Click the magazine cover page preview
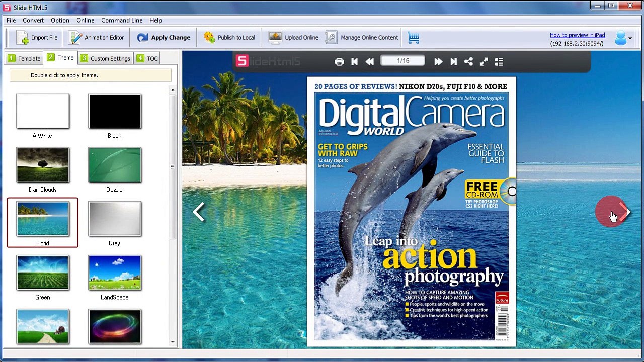 click(x=412, y=212)
